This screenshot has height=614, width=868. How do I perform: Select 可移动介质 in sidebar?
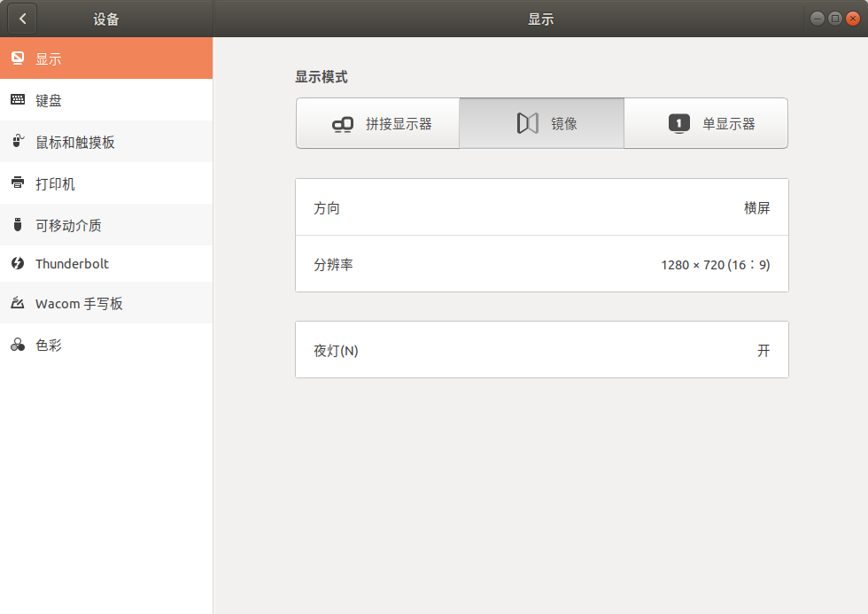106,224
